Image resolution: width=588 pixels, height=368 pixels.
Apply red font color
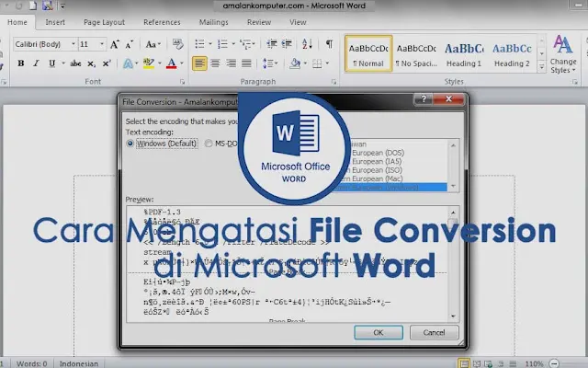(x=172, y=63)
